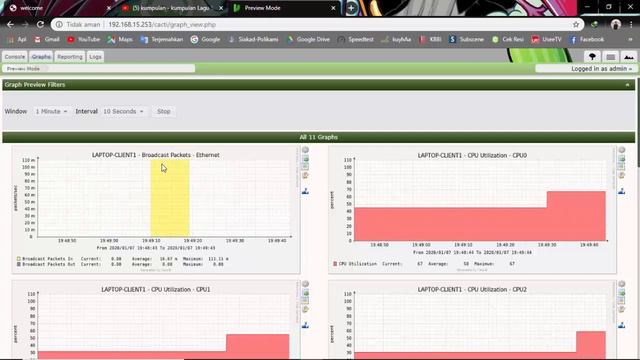640x360 pixels.
Task: Open utilities cog icon for CPU0 graph
Action: point(622,150)
